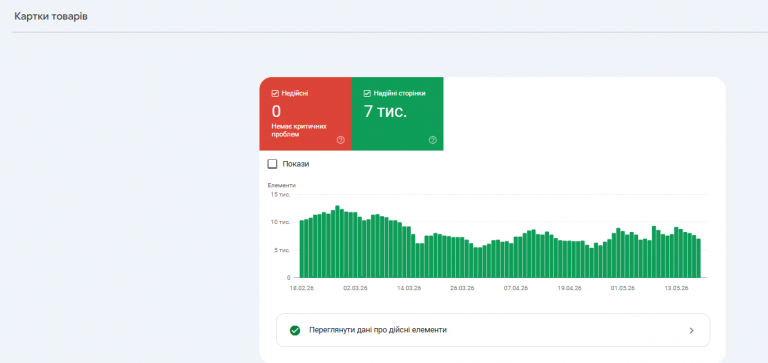This screenshot has height=363, width=768.
Task: Click the first green bar in chart
Action: (302, 249)
